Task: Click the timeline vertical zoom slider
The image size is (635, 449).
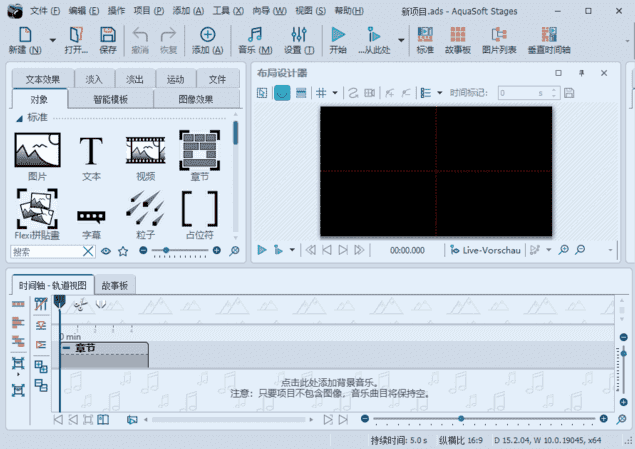Action: point(623,370)
